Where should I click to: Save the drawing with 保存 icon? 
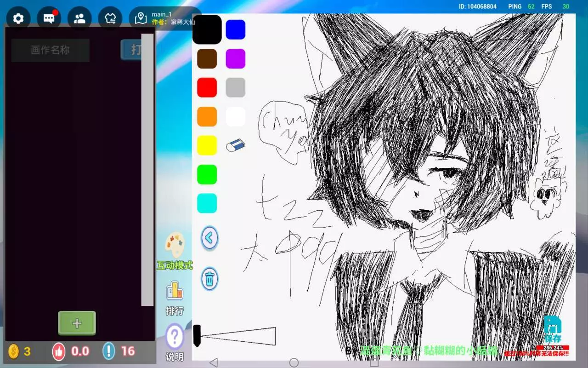pyautogui.click(x=553, y=328)
